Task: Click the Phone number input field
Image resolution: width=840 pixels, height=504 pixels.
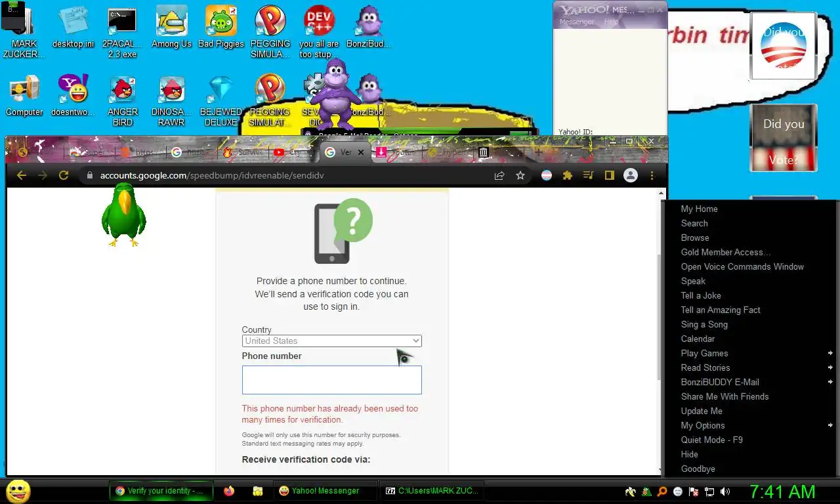Action: [331, 380]
